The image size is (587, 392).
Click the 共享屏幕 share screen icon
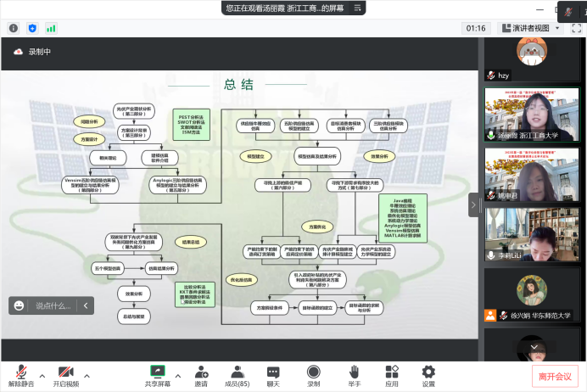[x=157, y=376]
